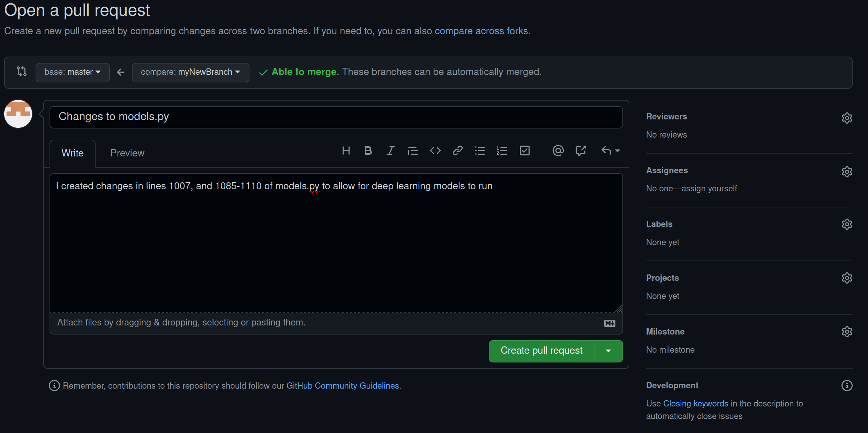Switch to the Preview tab
Image resolution: width=868 pixels, height=433 pixels.
click(127, 153)
